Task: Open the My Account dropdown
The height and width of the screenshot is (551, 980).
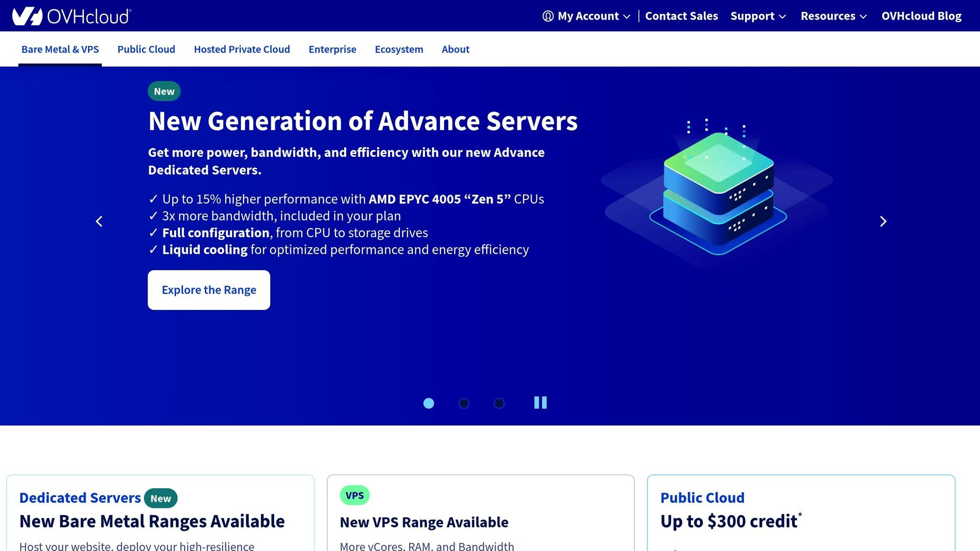Action: tap(588, 16)
